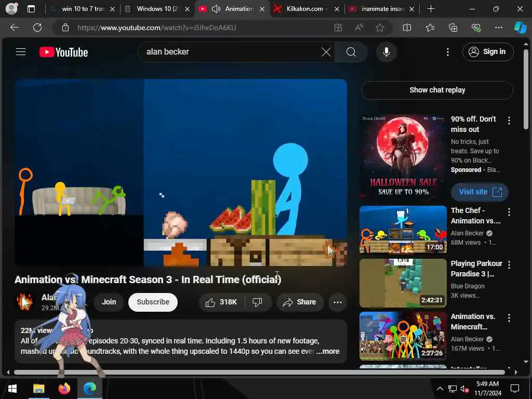Go to YouTube home via logo
Image resolution: width=532 pixels, height=399 pixels.
tap(63, 52)
